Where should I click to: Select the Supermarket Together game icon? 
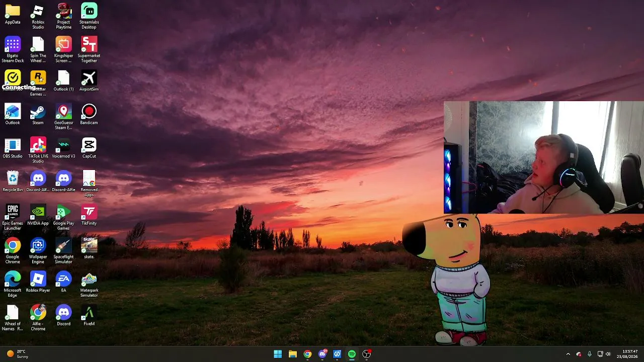click(x=89, y=45)
